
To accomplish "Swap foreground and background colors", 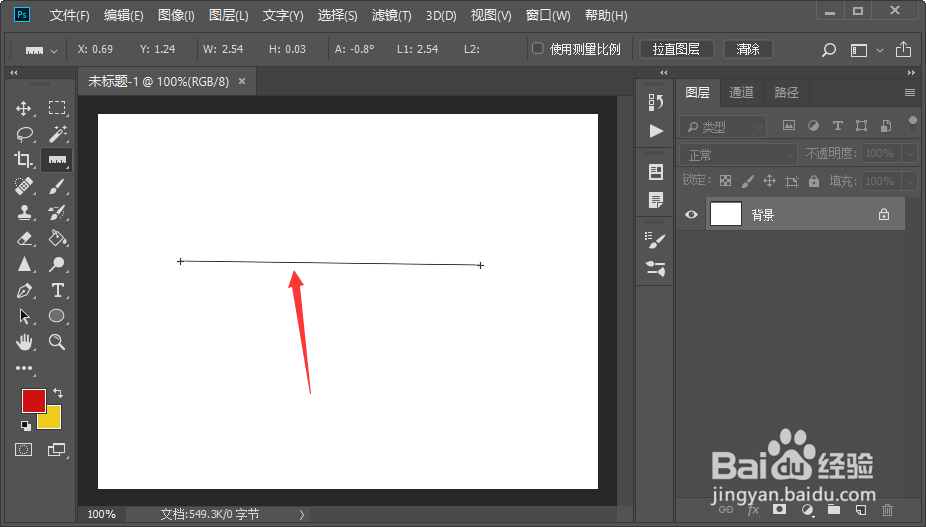I will (58, 393).
